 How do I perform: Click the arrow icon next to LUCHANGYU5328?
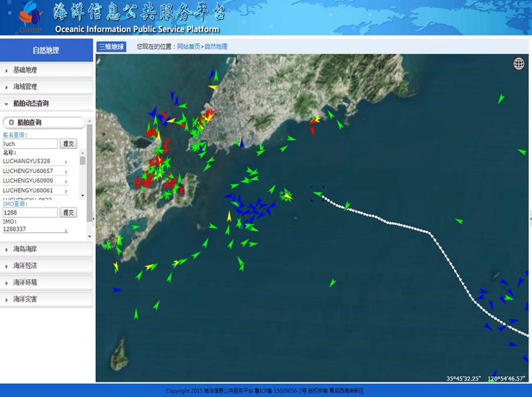click(x=66, y=162)
